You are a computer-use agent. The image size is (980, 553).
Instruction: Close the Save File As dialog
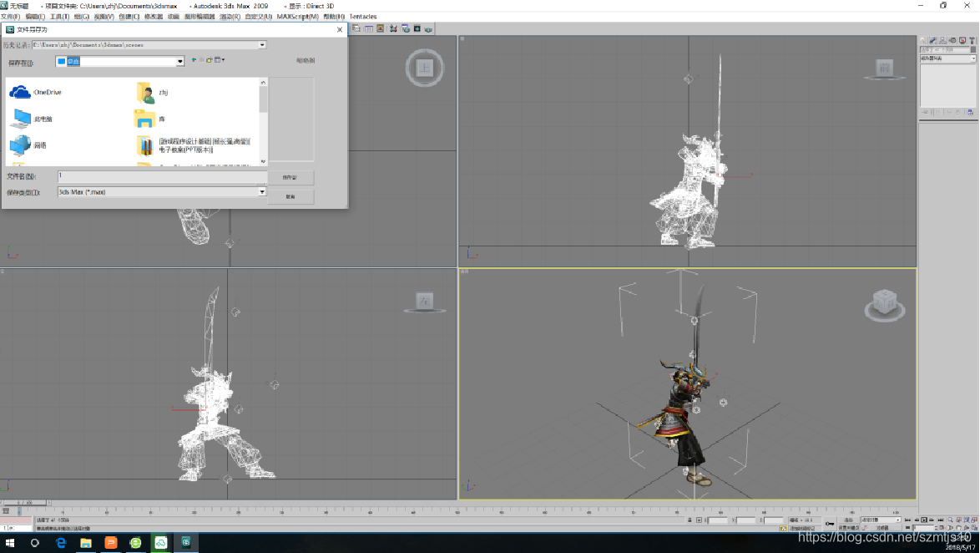click(x=340, y=29)
